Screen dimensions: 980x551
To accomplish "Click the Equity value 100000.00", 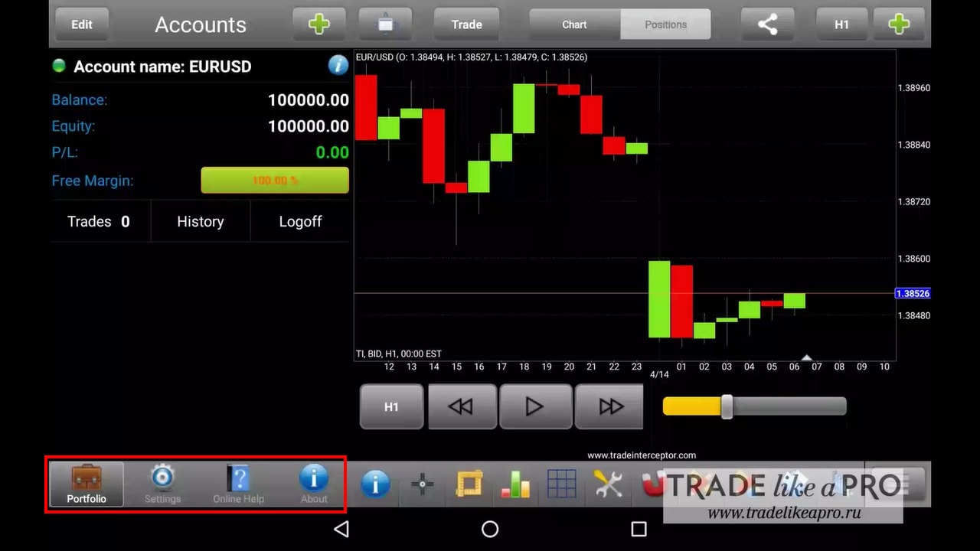I will pyautogui.click(x=308, y=126).
